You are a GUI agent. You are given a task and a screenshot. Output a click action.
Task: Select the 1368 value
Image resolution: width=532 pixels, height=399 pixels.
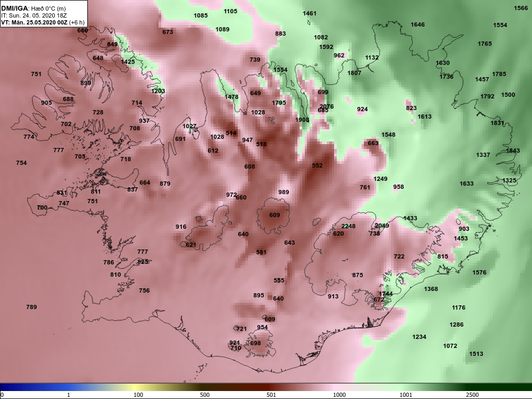pos(431,289)
